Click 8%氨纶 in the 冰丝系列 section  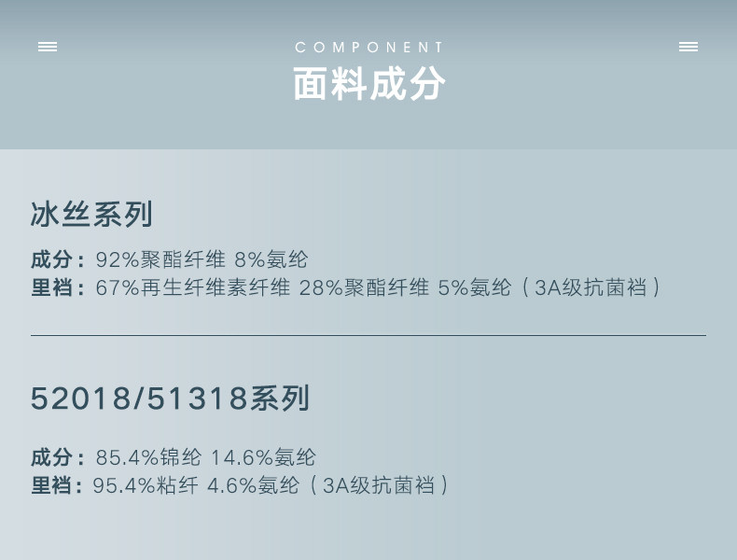[271, 260]
